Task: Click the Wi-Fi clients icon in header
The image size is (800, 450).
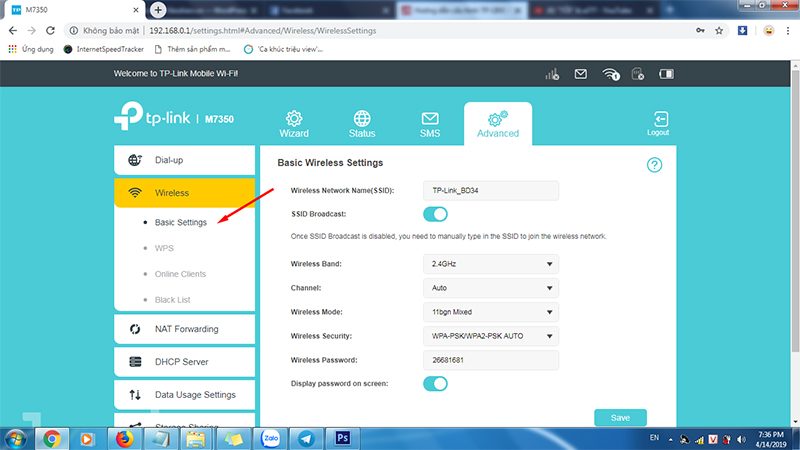Action: click(x=612, y=75)
